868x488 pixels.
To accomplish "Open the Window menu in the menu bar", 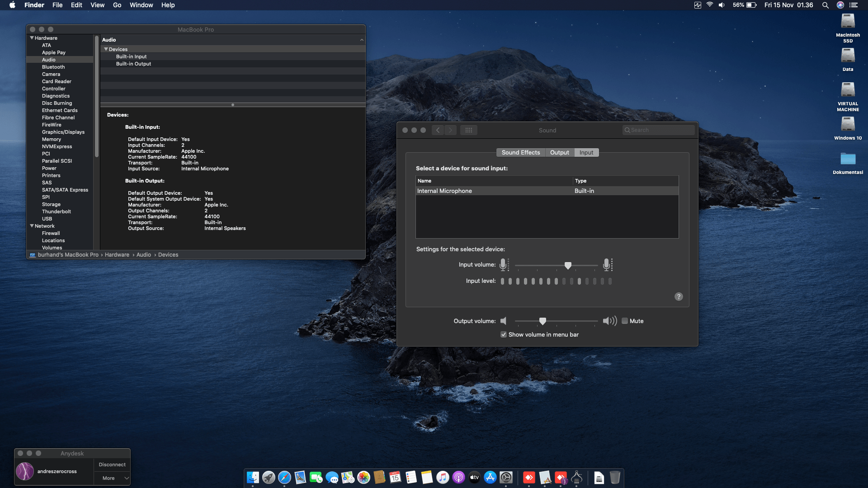I will tap(141, 5).
